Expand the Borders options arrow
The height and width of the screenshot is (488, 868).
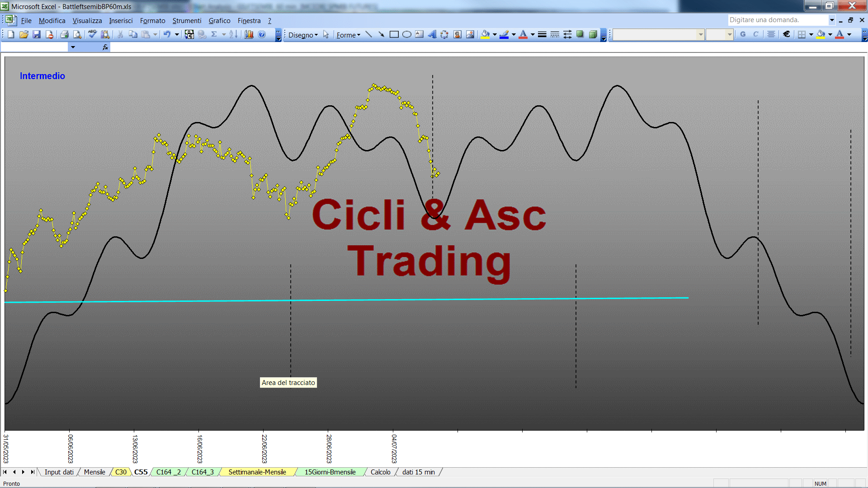[x=811, y=34]
